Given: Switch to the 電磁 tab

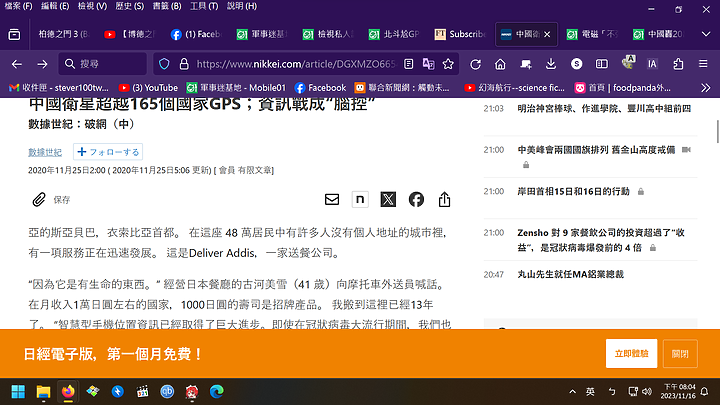Looking at the screenshot, I should 592,34.
